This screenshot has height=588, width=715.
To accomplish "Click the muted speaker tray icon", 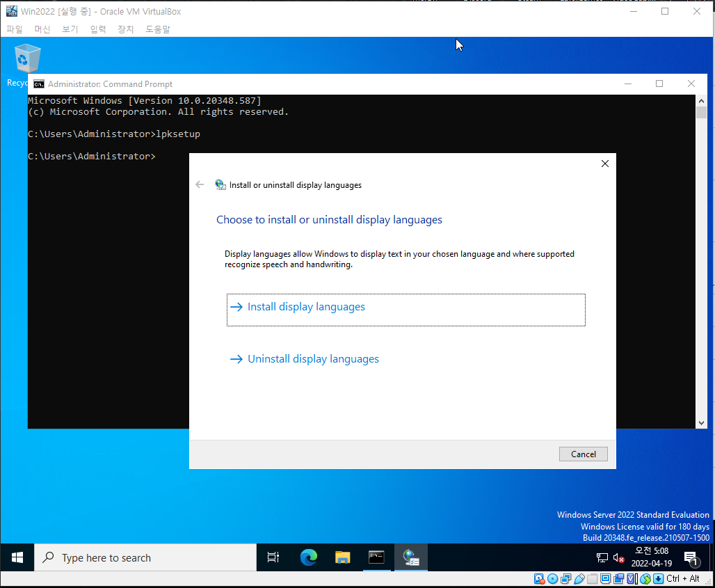I will (618, 557).
